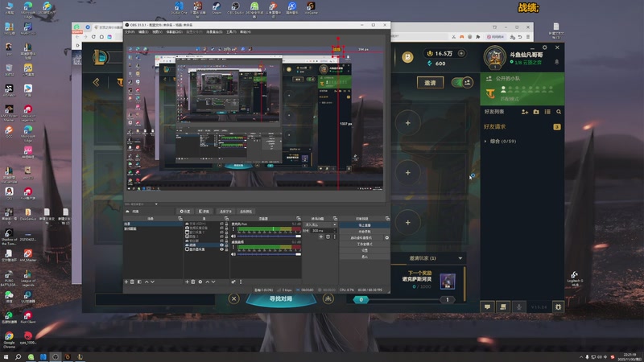
Task: Toggle visibility of the selected highlighted source
Action: [x=222, y=245]
